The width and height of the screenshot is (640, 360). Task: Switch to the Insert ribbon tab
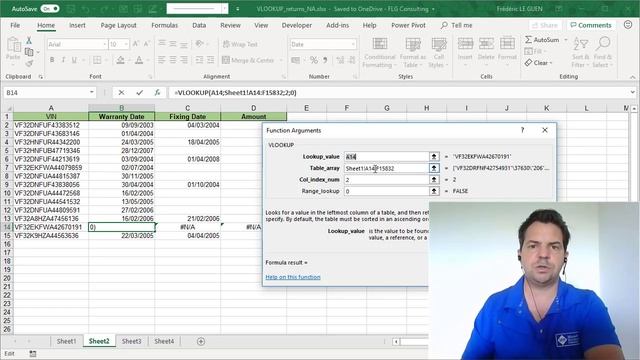[77, 25]
